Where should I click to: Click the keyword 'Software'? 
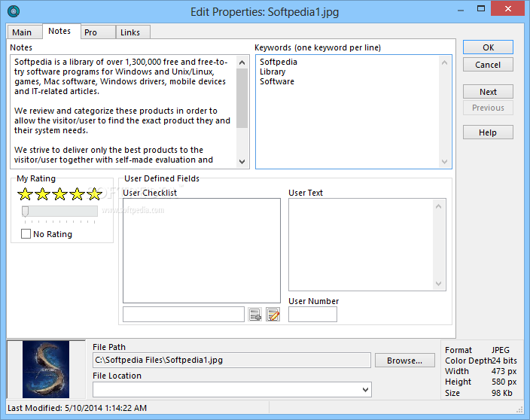277,81
